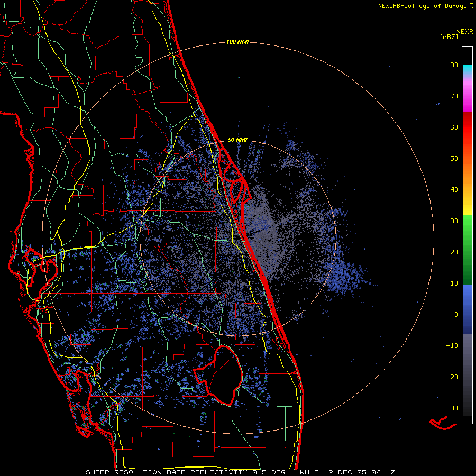The height and width of the screenshot is (476, 476).
Task: Click the 30 dBZ scale value
Action: pyautogui.click(x=454, y=221)
